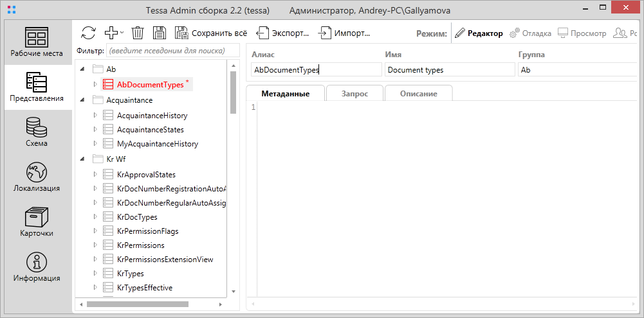The width and height of the screenshot is (644, 318).
Task: Switch to the Запрос tab
Action: tap(354, 94)
